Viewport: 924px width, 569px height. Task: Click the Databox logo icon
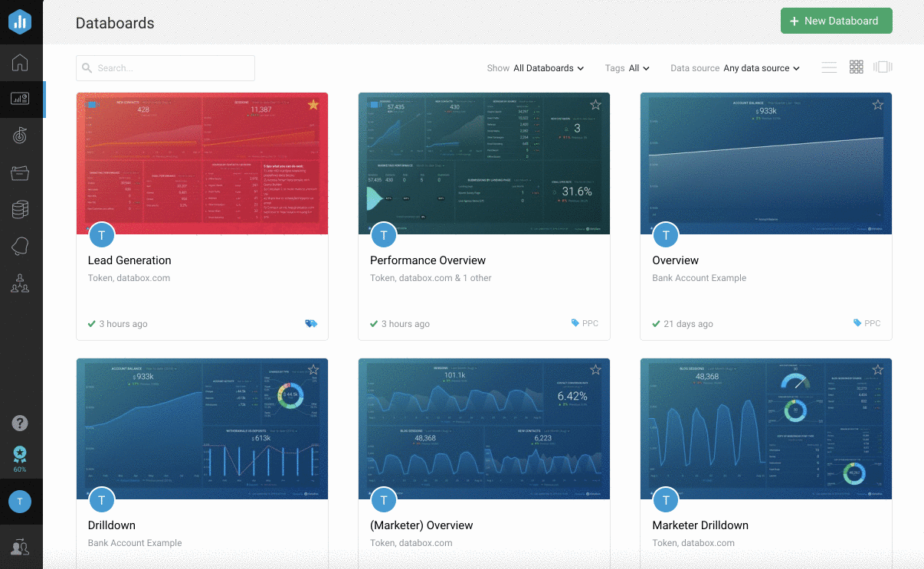pos(20,22)
